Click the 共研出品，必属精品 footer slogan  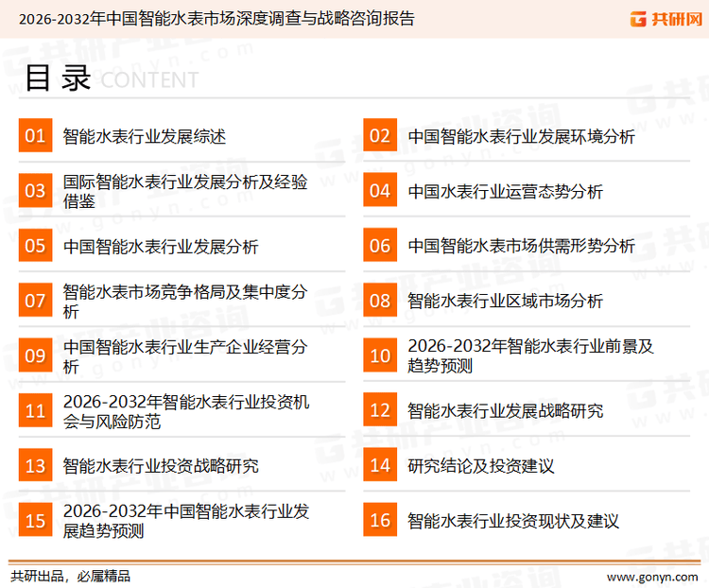71,576
